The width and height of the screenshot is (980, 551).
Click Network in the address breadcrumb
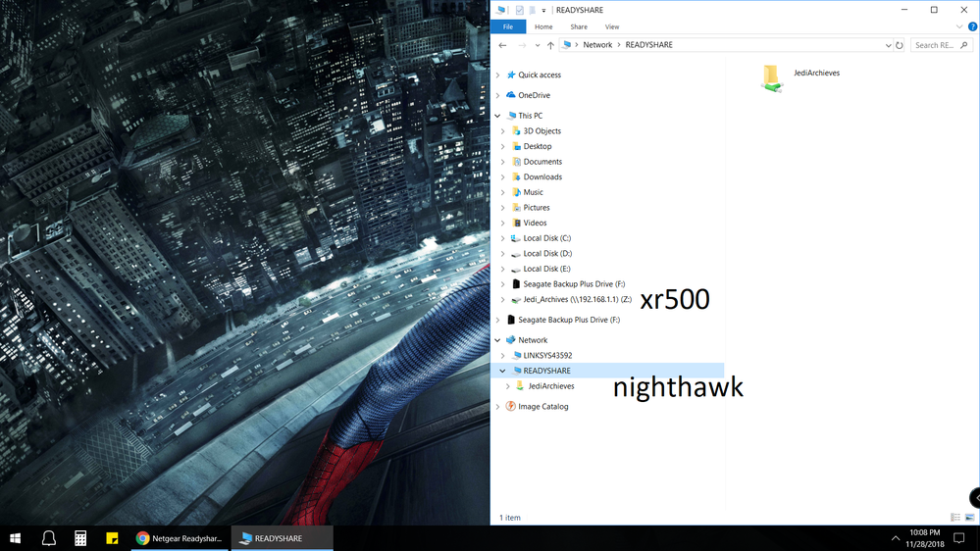pos(597,45)
